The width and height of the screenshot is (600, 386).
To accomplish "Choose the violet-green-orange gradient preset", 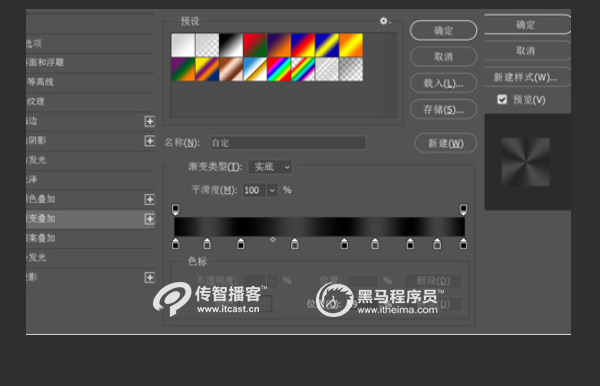I will pyautogui.click(x=183, y=69).
